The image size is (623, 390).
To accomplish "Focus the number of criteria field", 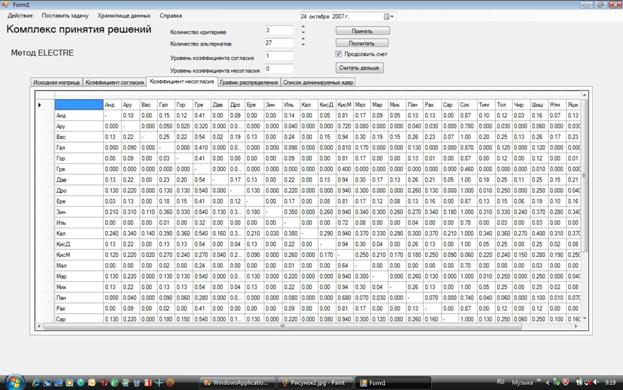I will tap(279, 31).
